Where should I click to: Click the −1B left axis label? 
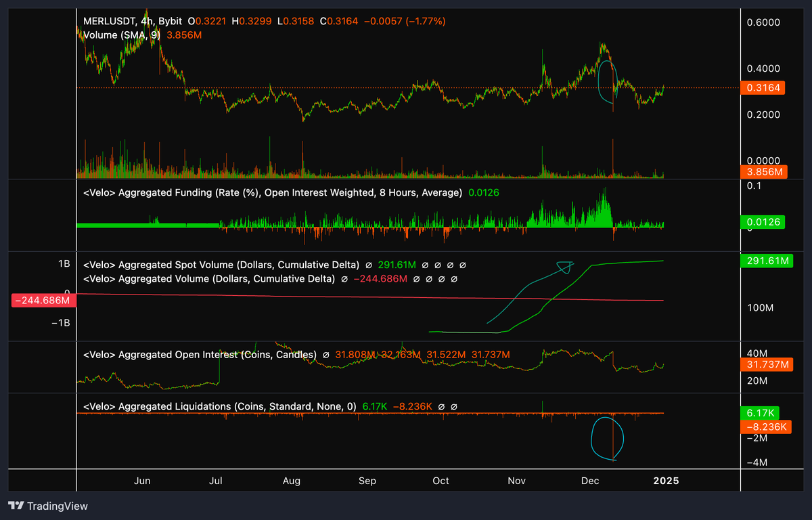pyautogui.click(x=61, y=322)
